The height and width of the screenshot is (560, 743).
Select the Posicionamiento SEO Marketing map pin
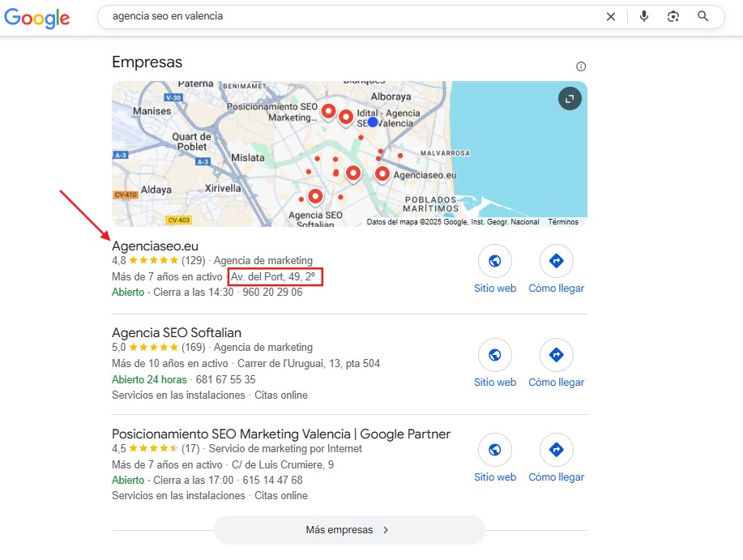coord(328,112)
